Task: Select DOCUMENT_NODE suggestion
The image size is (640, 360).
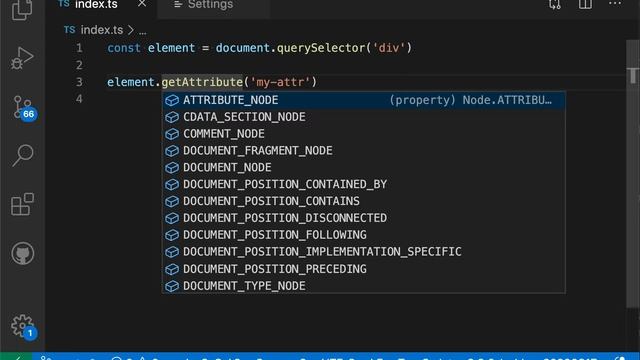Action: point(364,168)
